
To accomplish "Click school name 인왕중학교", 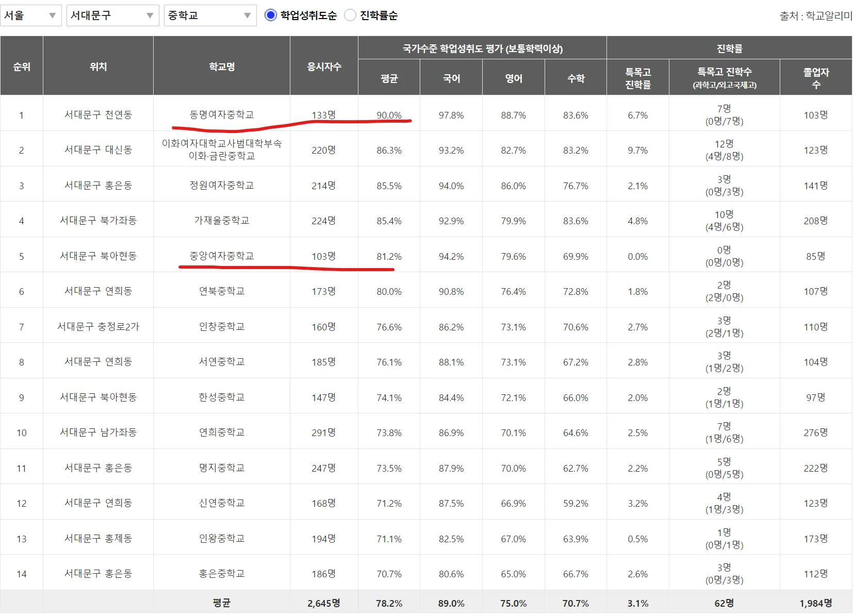I will tap(222, 538).
